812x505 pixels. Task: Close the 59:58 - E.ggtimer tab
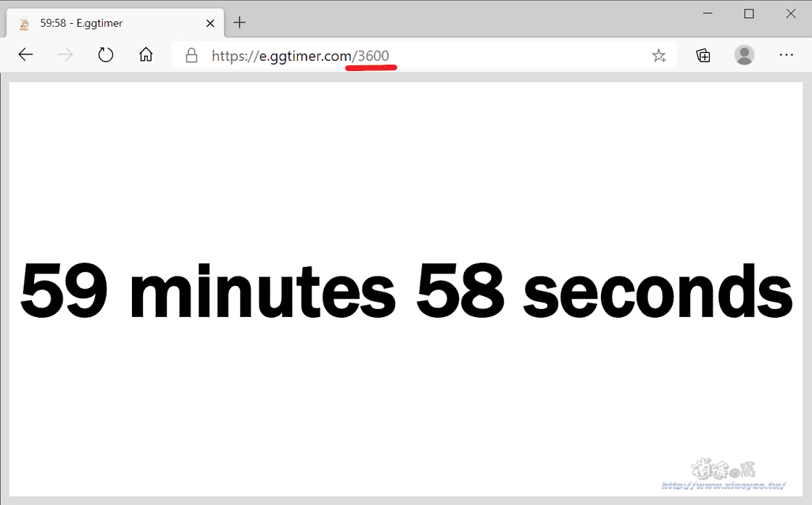coord(210,23)
